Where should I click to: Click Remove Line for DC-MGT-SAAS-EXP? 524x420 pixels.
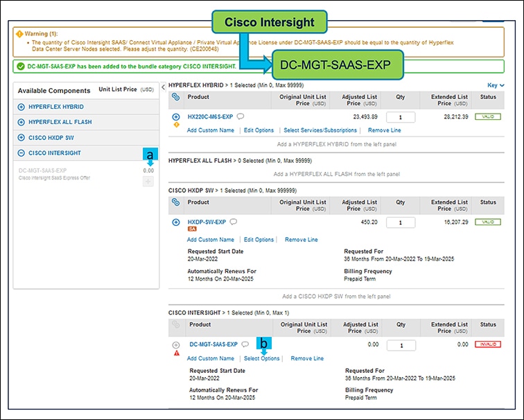coord(307,358)
